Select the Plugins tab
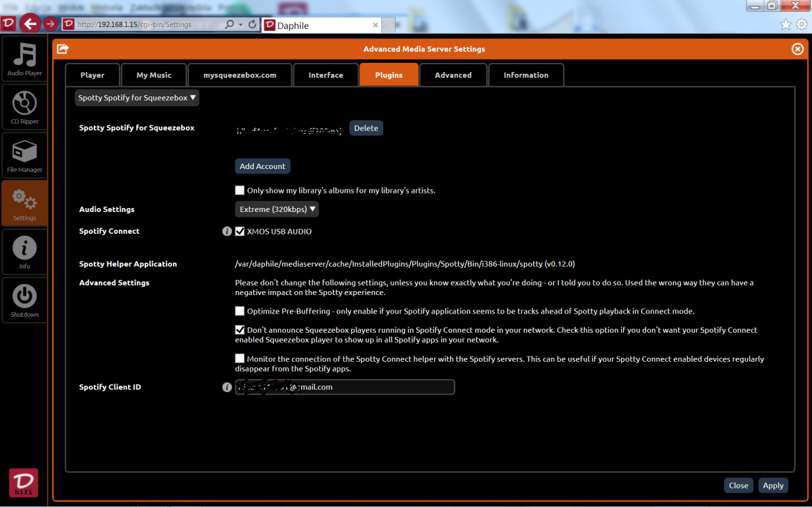Viewport: 812px width, 507px height. point(389,75)
